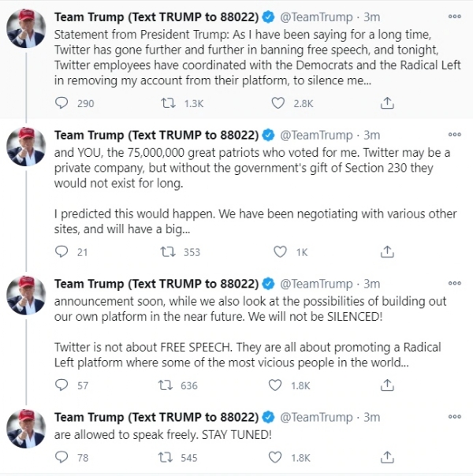Open more options on the third tweet

455,283
